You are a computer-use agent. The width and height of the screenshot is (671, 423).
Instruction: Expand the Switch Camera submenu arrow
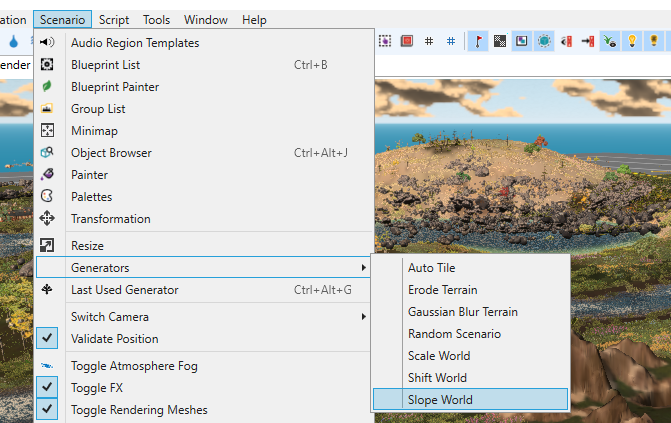(363, 316)
